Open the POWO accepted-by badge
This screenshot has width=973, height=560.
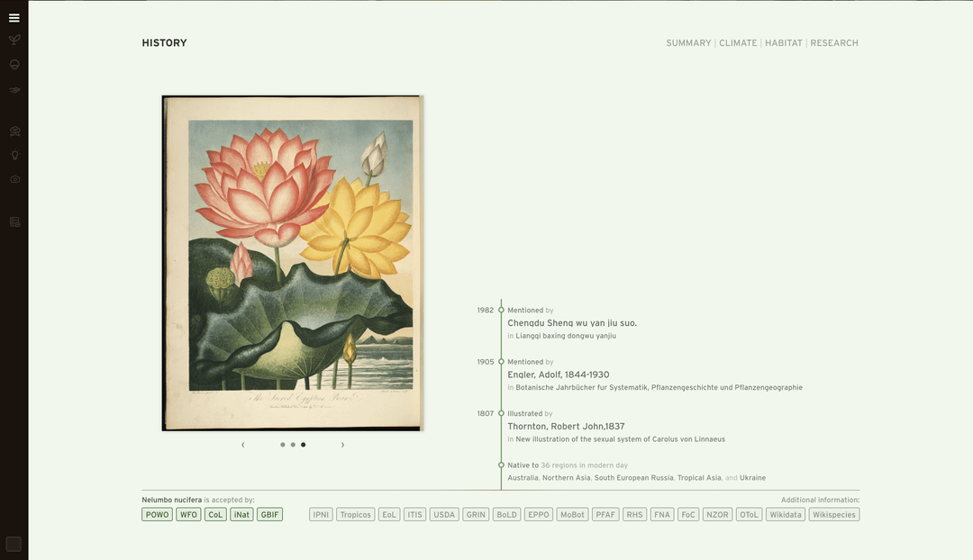157,515
